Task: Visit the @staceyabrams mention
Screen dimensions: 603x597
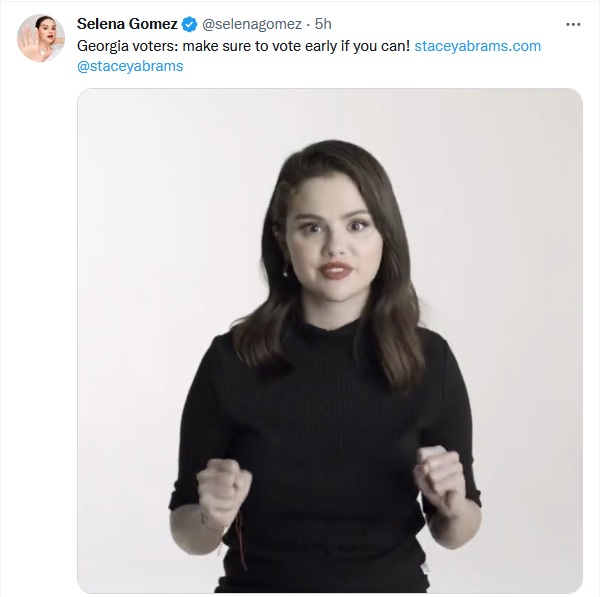Action: pos(130,67)
